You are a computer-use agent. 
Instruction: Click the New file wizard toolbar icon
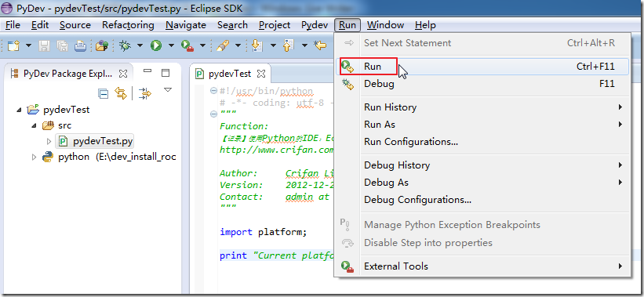(13, 45)
